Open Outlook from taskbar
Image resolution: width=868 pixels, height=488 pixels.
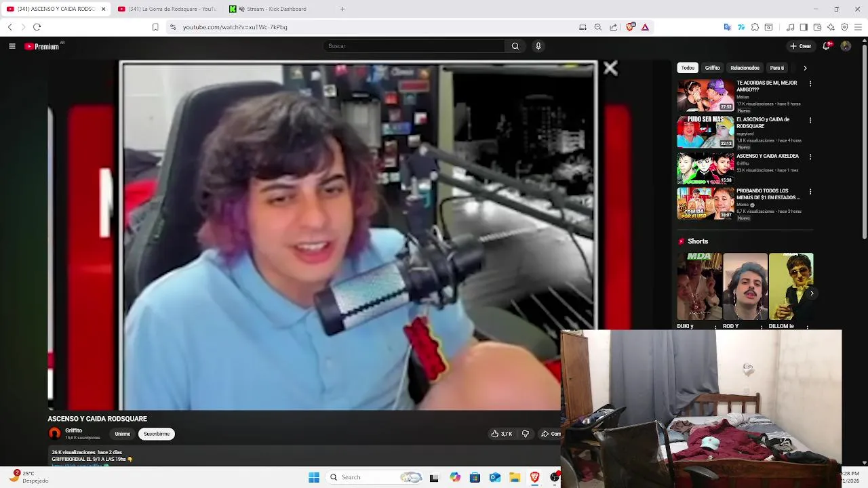[495, 477]
